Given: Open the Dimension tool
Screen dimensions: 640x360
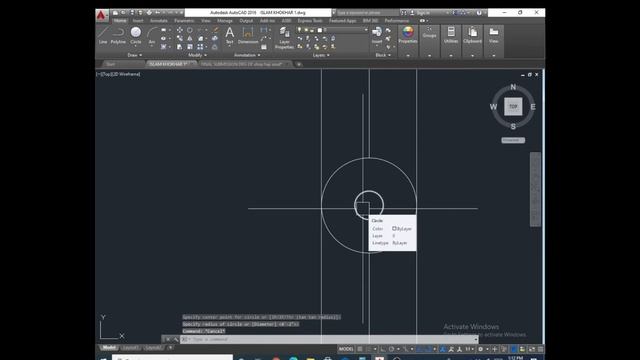Looking at the screenshot, I should pyautogui.click(x=248, y=35).
